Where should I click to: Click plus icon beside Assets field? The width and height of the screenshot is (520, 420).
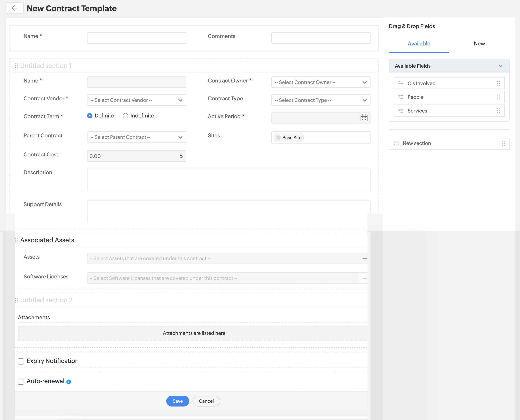(365, 258)
